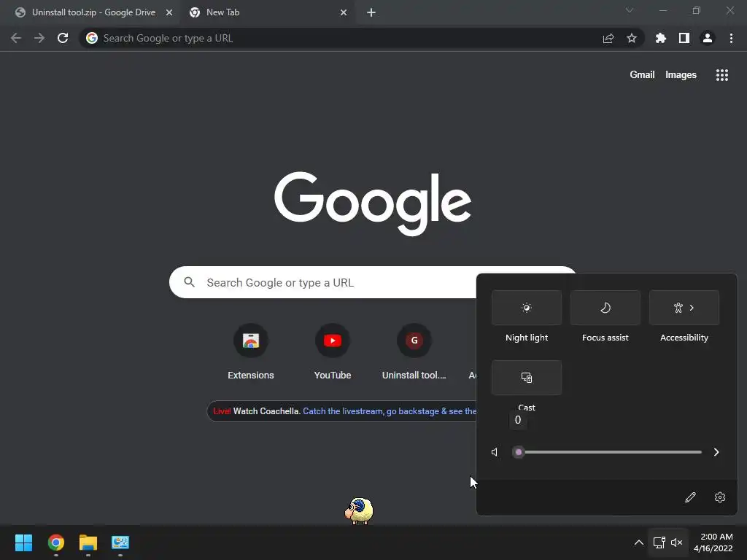Click the magnifier icon in search box
Image resolution: width=747 pixels, height=560 pixels.
[x=190, y=282]
